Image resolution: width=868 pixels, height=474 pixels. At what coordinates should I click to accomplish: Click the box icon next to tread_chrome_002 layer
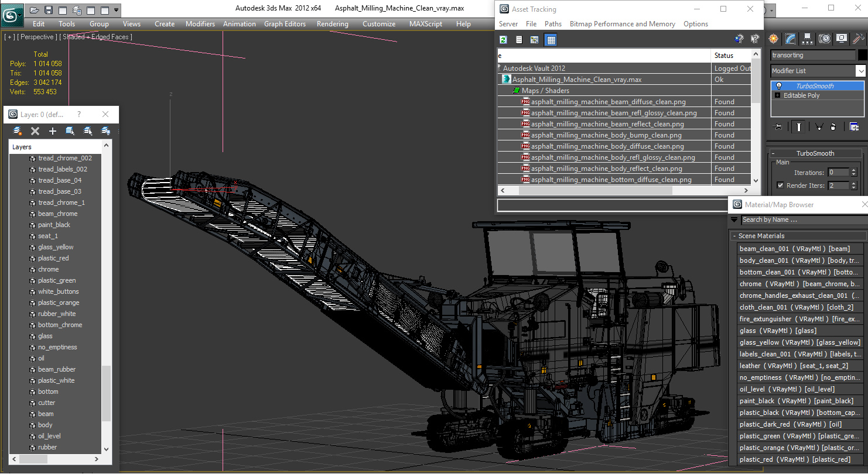point(32,158)
